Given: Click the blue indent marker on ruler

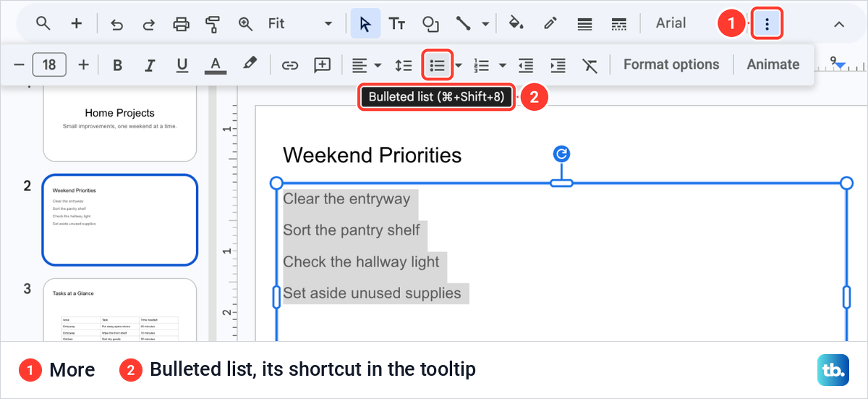Looking at the screenshot, I should (x=841, y=66).
